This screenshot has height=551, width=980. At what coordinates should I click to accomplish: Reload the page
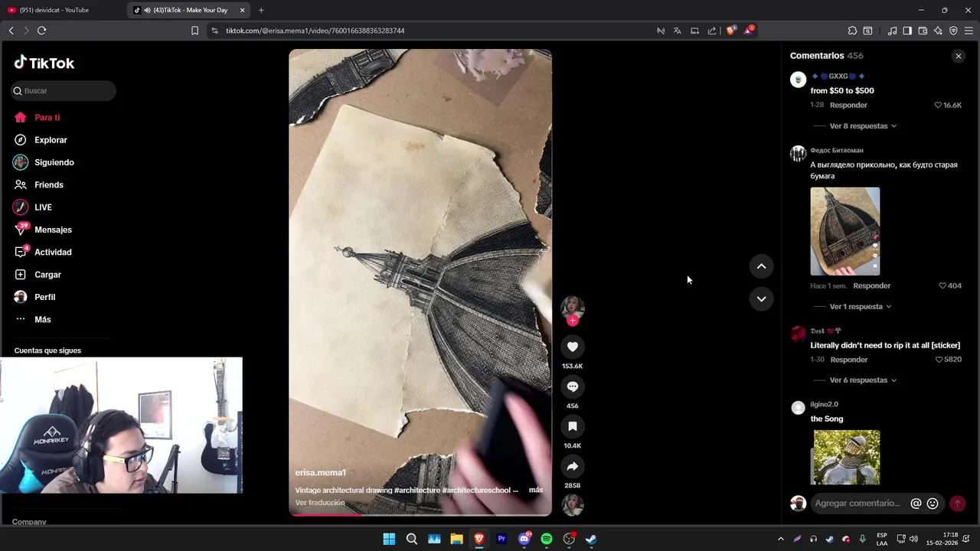pos(41,31)
